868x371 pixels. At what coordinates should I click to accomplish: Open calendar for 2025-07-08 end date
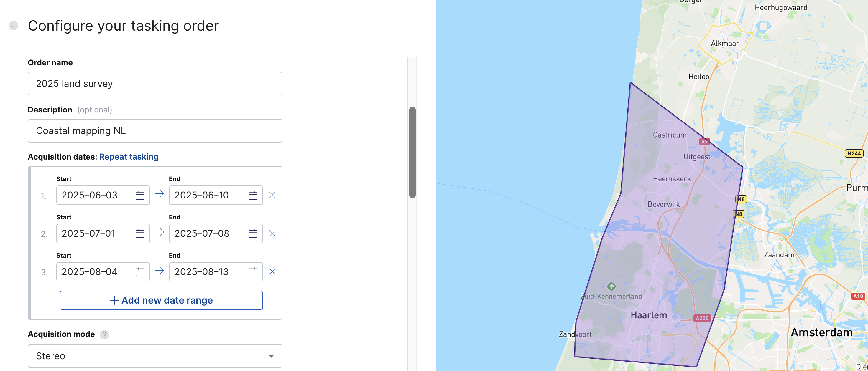click(x=253, y=234)
